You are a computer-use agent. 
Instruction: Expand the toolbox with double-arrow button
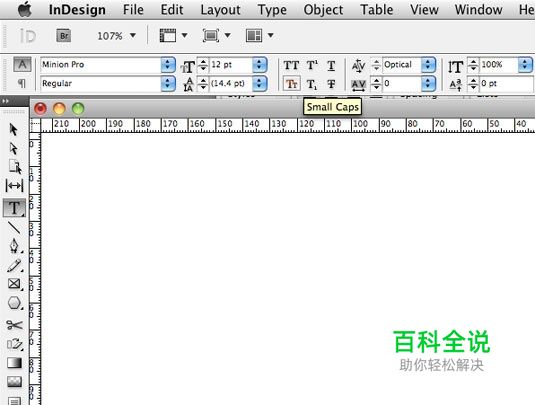[x=5, y=101]
